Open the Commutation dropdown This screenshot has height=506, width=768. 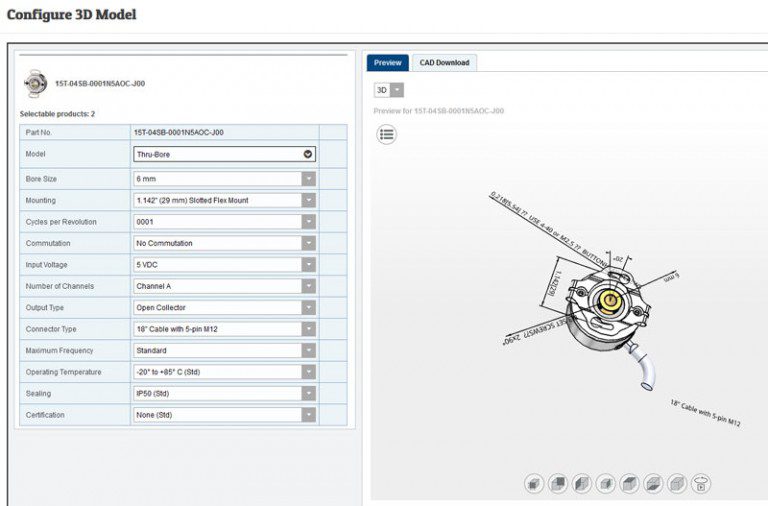pos(224,243)
